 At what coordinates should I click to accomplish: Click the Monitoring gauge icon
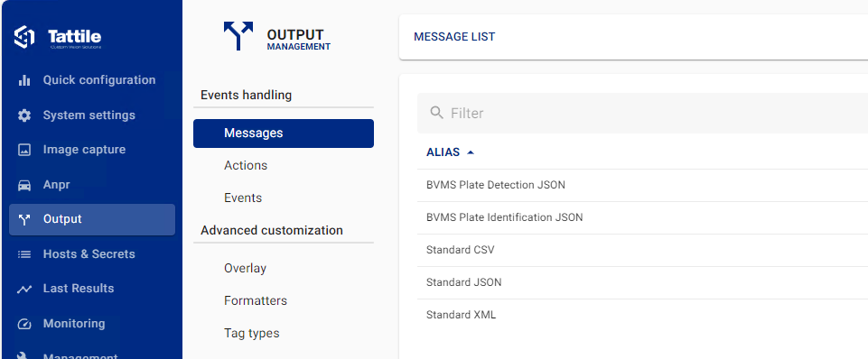pyautogui.click(x=24, y=324)
